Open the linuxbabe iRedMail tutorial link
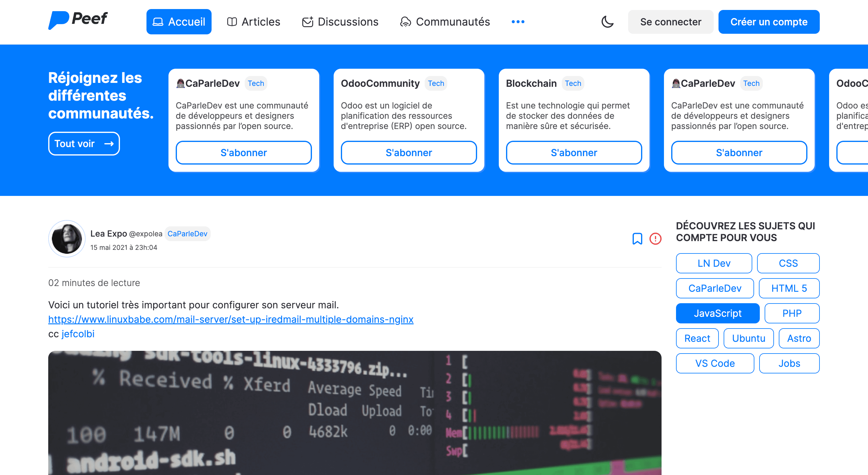 (231, 319)
